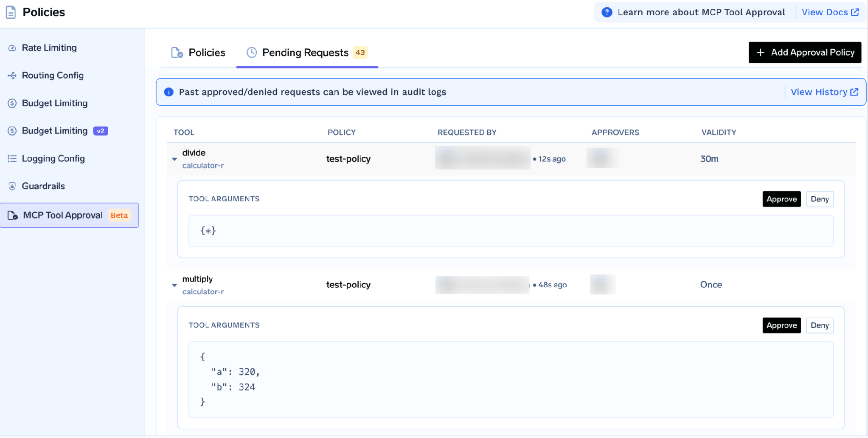Click the 43 pending requests badge
Viewport: 868px width, 438px height.
coord(360,53)
